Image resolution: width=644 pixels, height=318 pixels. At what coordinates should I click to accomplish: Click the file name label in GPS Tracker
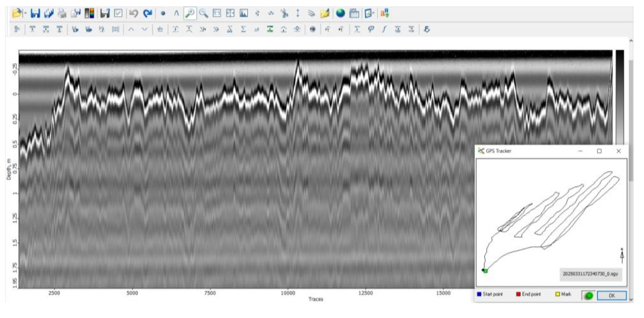pos(590,274)
